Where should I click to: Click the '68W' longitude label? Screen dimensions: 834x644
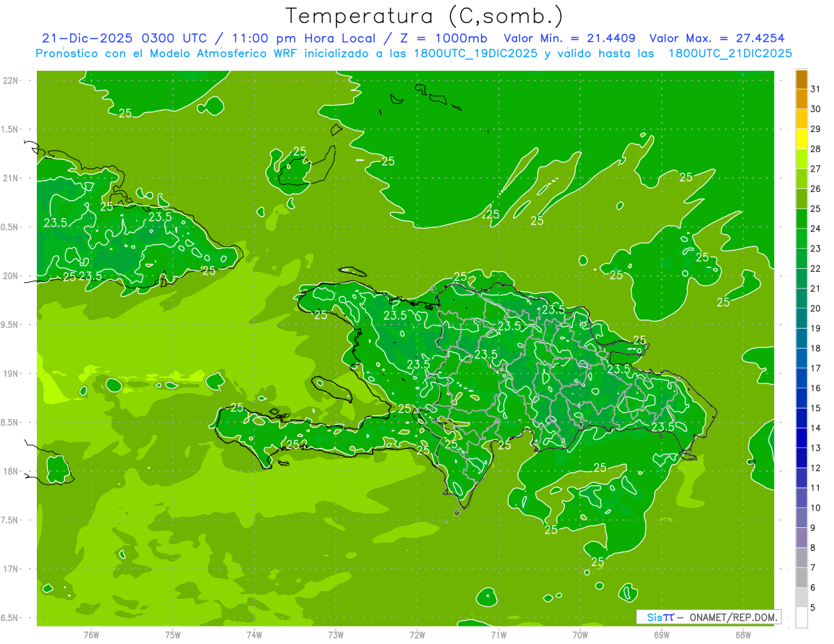(743, 635)
